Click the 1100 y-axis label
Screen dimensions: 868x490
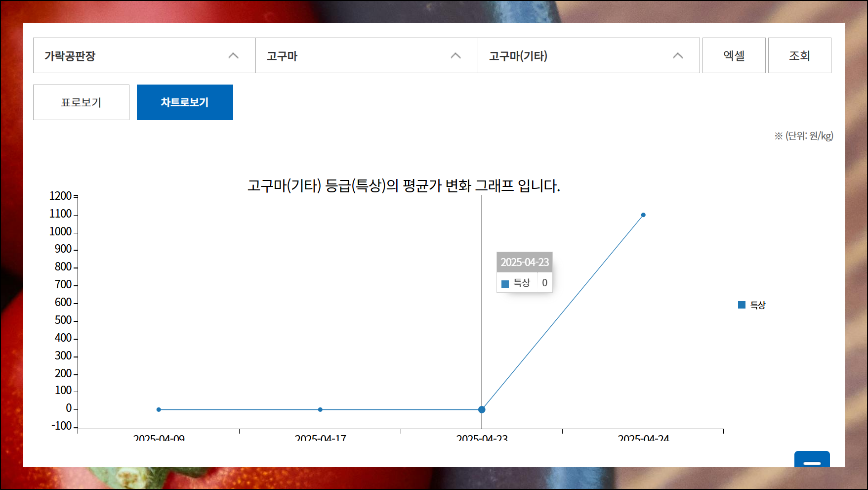(x=61, y=214)
